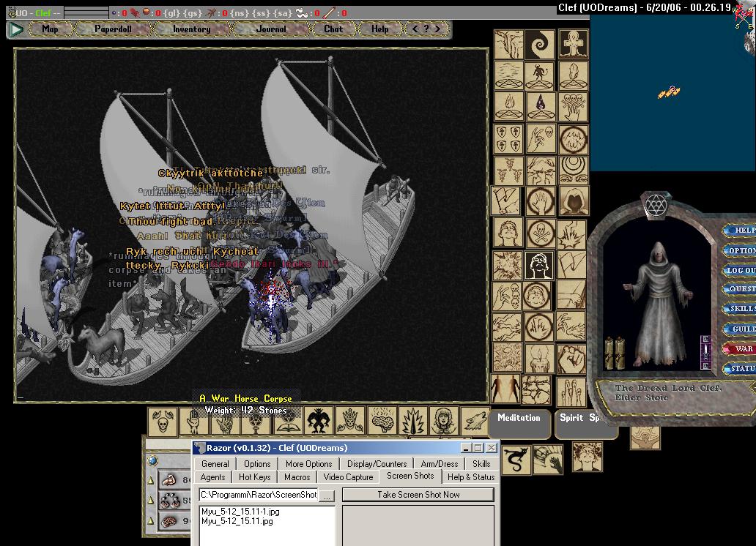Cast the hooded figure spell icon
Screen dimensions: 756x546
pos(574,201)
